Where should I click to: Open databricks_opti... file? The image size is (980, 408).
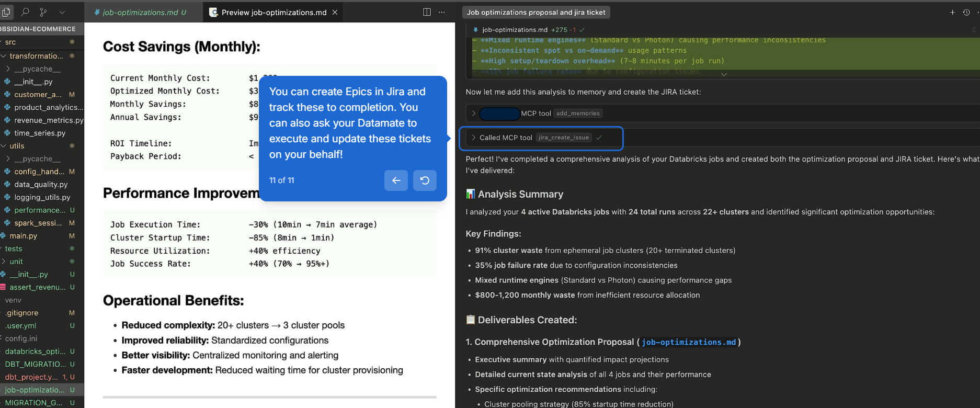pyautogui.click(x=42, y=351)
